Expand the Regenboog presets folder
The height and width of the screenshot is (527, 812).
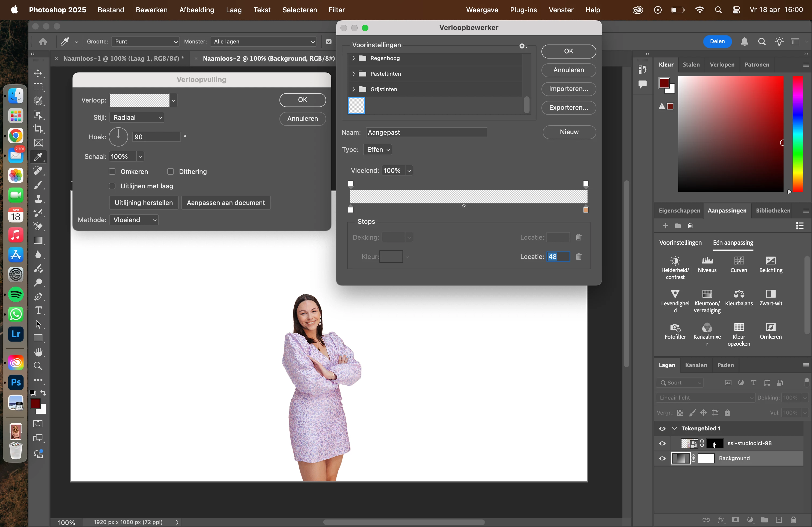point(353,58)
